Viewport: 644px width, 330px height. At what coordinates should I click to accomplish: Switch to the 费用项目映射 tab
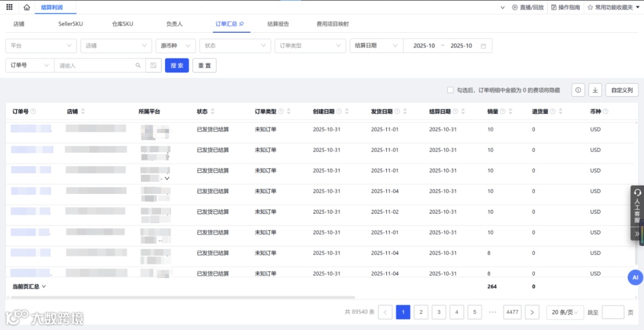(333, 24)
